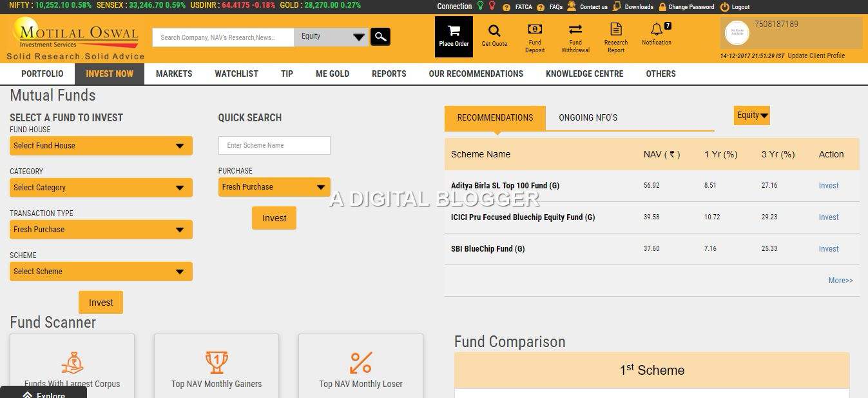Image resolution: width=868 pixels, height=398 pixels.
Task: Open the Select Category dropdown
Action: pos(101,188)
